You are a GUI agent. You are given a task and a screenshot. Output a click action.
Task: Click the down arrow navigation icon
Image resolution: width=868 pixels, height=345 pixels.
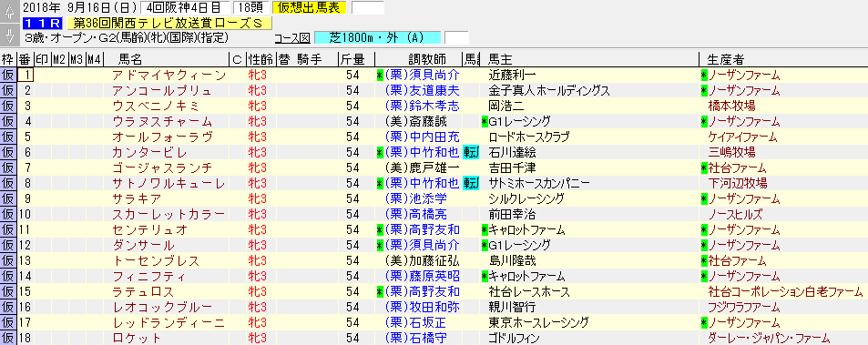click(x=9, y=35)
